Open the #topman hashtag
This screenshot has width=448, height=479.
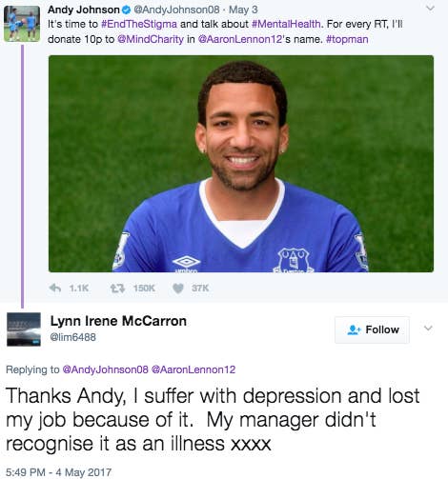click(347, 39)
